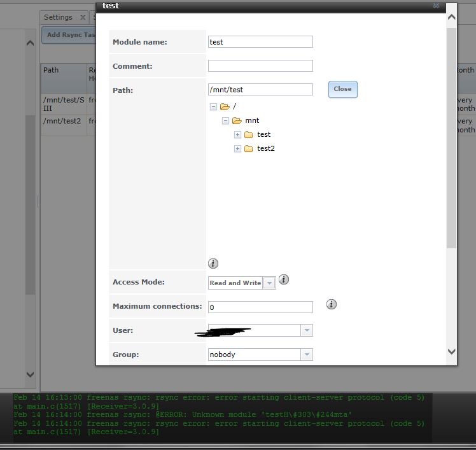Image resolution: width=476 pixels, height=450 pixels.
Task: Click the root folder icon in tree
Action: [x=224, y=107]
